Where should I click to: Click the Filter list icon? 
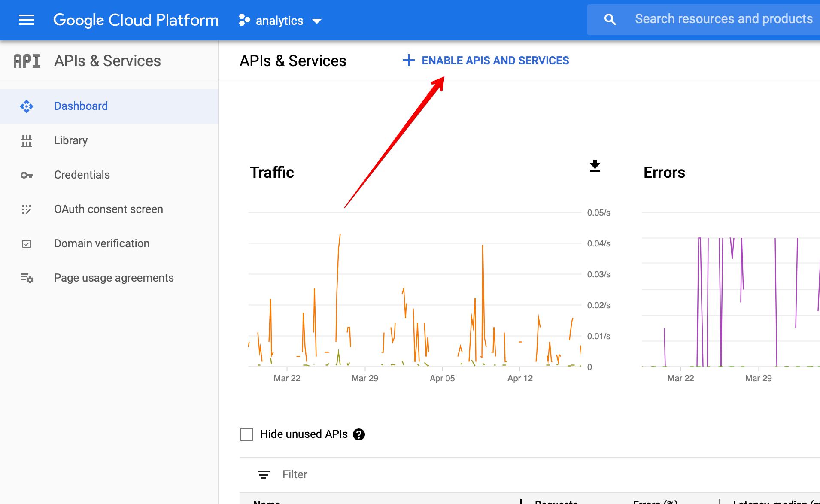[x=264, y=475]
